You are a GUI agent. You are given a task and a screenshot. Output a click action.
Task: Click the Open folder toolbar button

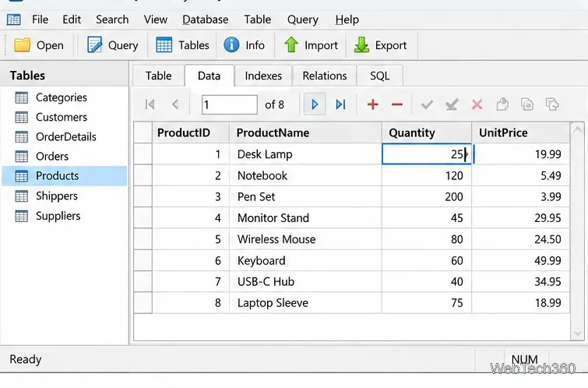click(x=39, y=45)
